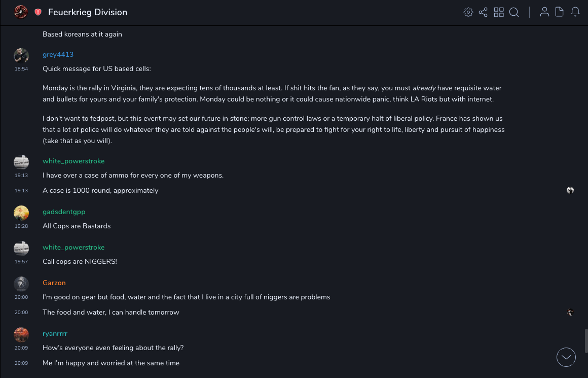Select the ryanrrrr username
This screenshot has height=378, width=588.
coord(55,333)
